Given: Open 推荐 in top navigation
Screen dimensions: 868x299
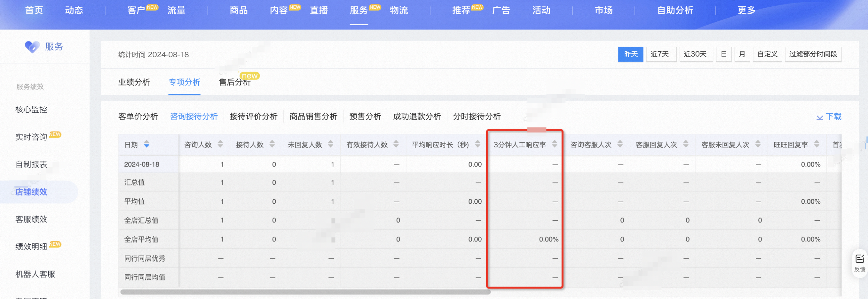Looking at the screenshot, I should coord(461,11).
